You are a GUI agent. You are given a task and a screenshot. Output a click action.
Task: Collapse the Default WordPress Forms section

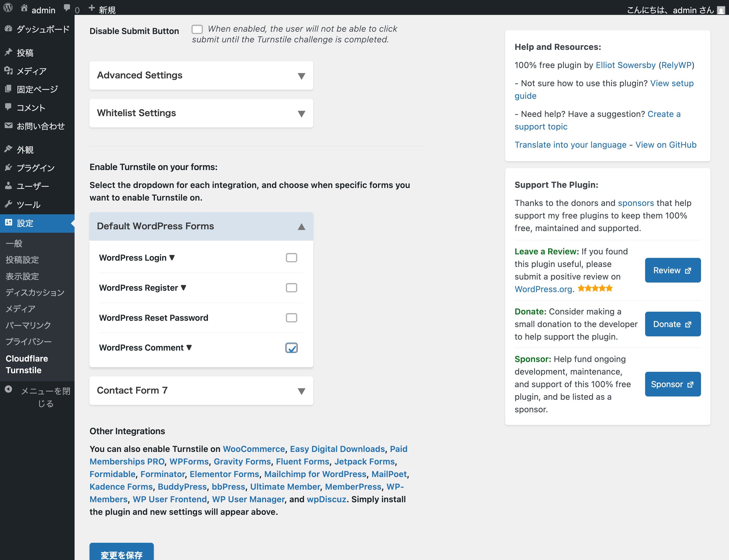click(x=201, y=226)
